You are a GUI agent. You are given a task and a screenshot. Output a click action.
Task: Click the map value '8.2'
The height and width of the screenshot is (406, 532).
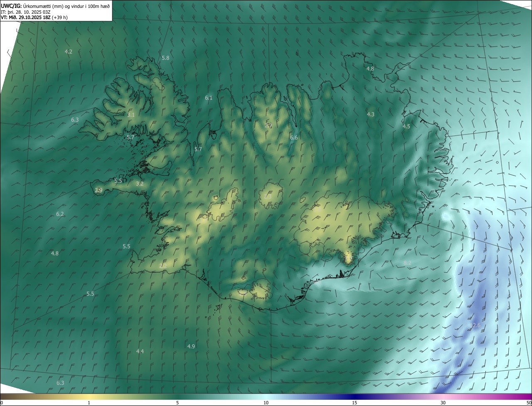point(407,263)
